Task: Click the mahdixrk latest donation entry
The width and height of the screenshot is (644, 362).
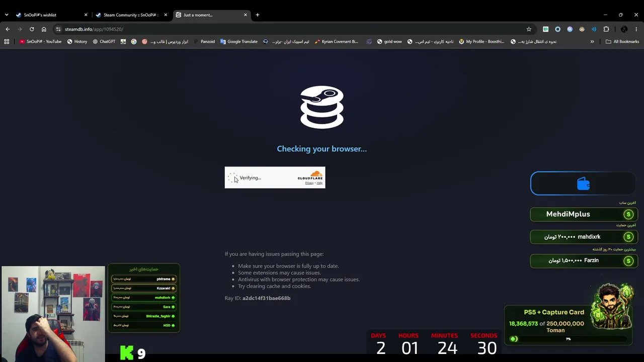Action: tap(584, 237)
